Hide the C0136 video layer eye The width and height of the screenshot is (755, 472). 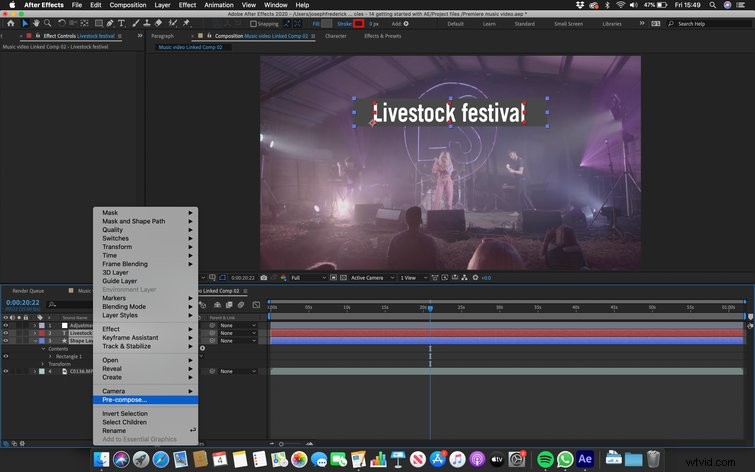coord(6,371)
